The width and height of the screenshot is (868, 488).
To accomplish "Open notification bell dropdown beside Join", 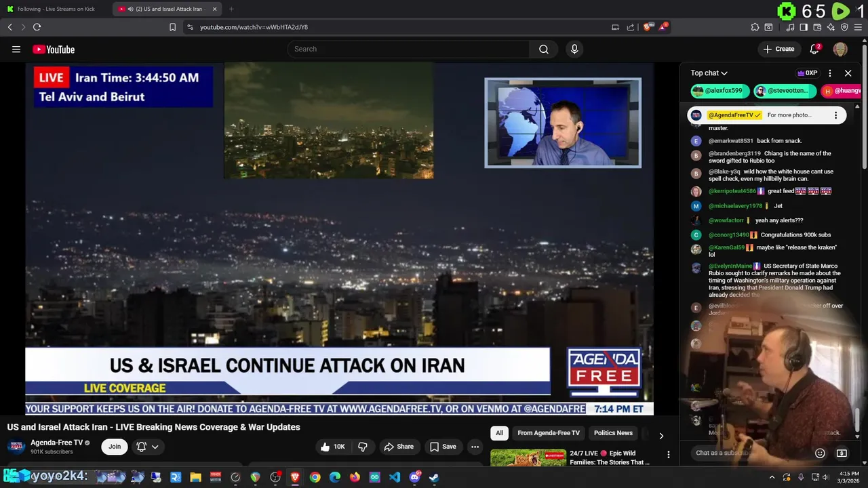I will pyautogui.click(x=147, y=447).
